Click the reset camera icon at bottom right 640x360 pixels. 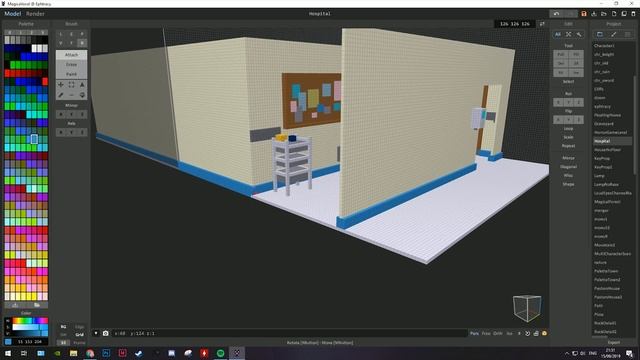pyautogui.click(x=527, y=333)
